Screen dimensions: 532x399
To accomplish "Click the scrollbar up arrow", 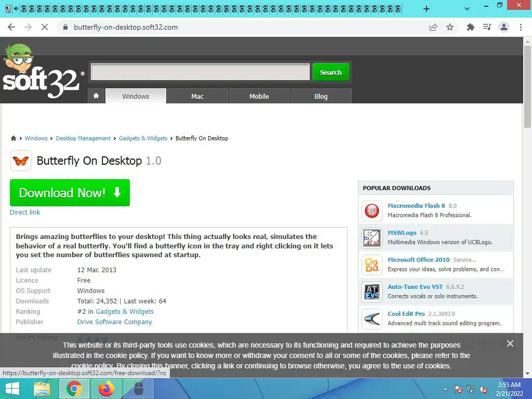I will coord(527,42).
